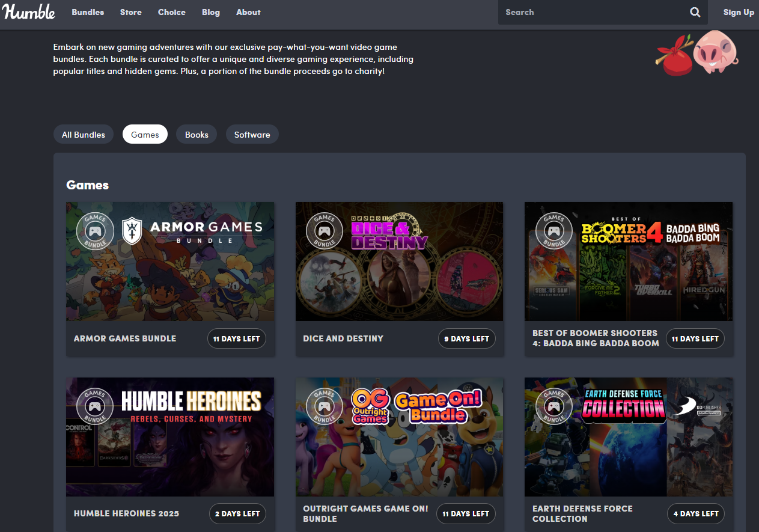Select the Games filter tab
The height and width of the screenshot is (532, 759).
pos(145,135)
